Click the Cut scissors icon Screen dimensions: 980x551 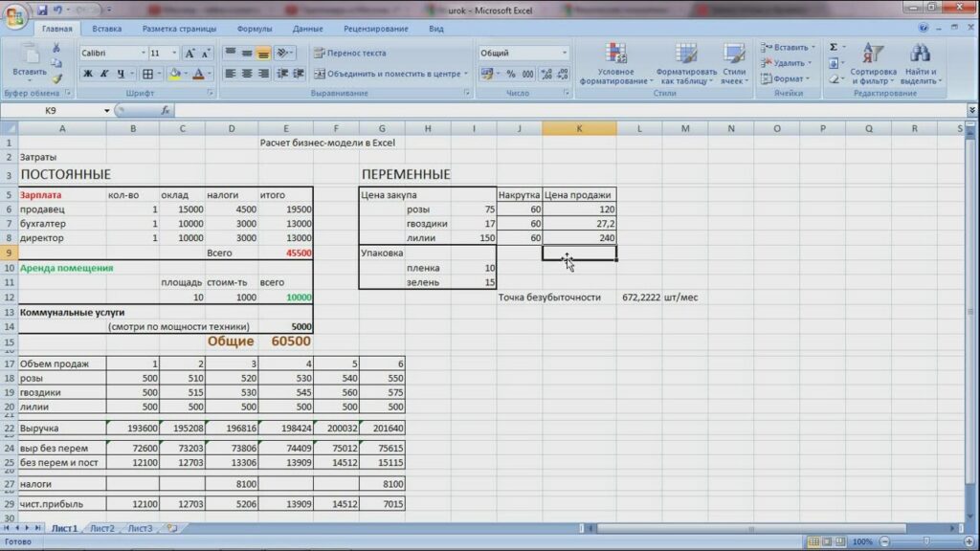pos(56,48)
